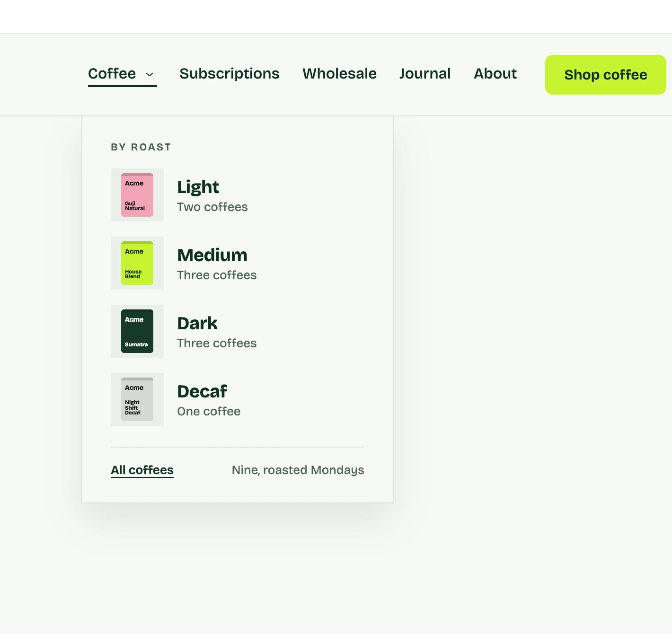
Task: Select the pink Guji Natural bag thumbnail
Action: [137, 195]
